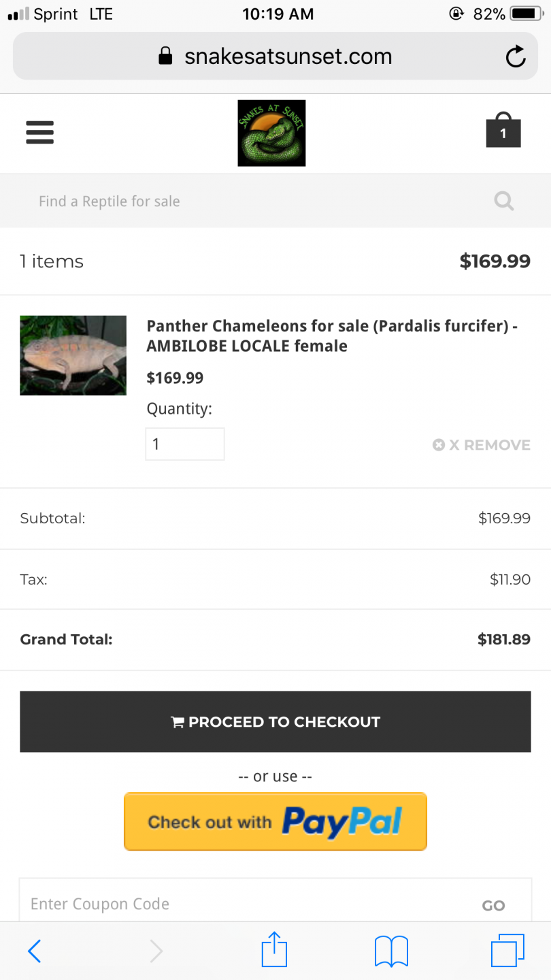The image size is (551, 980).
Task: Open the Safari share sheet
Action: [x=275, y=950]
